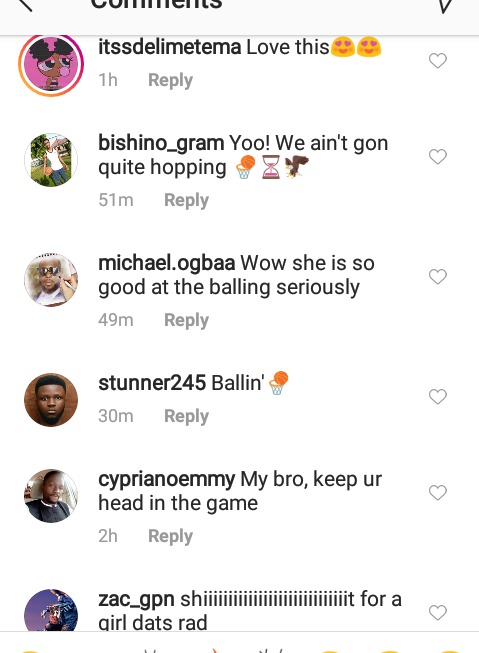Tap cyprianoemmy username link
479x653 pixels.
pyautogui.click(x=167, y=479)
